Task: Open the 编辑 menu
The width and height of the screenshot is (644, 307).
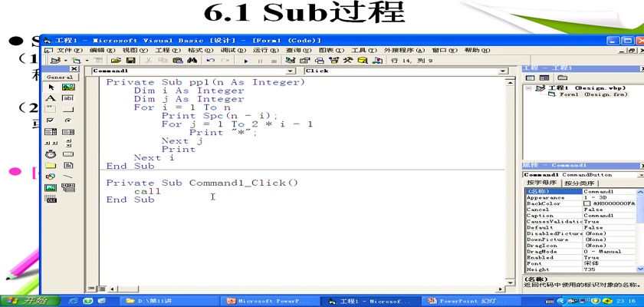Action: coord(103,50)
